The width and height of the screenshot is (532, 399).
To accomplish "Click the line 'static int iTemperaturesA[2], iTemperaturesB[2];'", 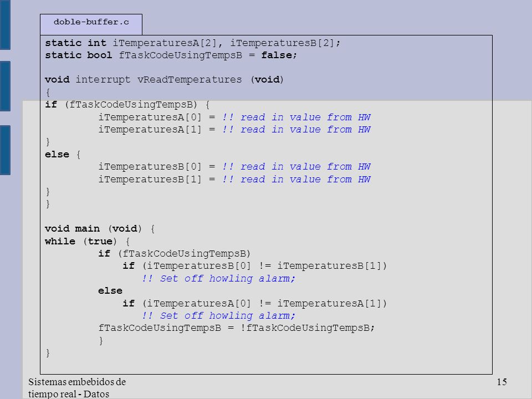I will pyautogui.click(x=192, y=43).
